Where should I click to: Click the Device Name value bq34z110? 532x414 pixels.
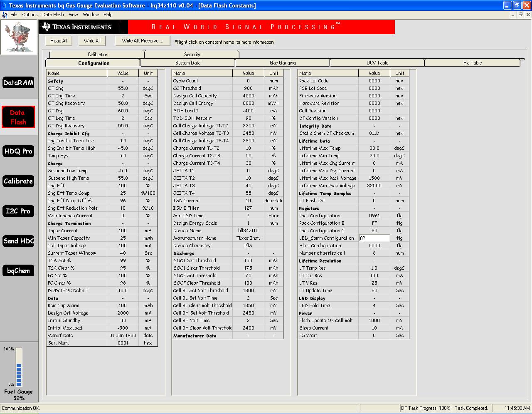click(x=248, y=231)
